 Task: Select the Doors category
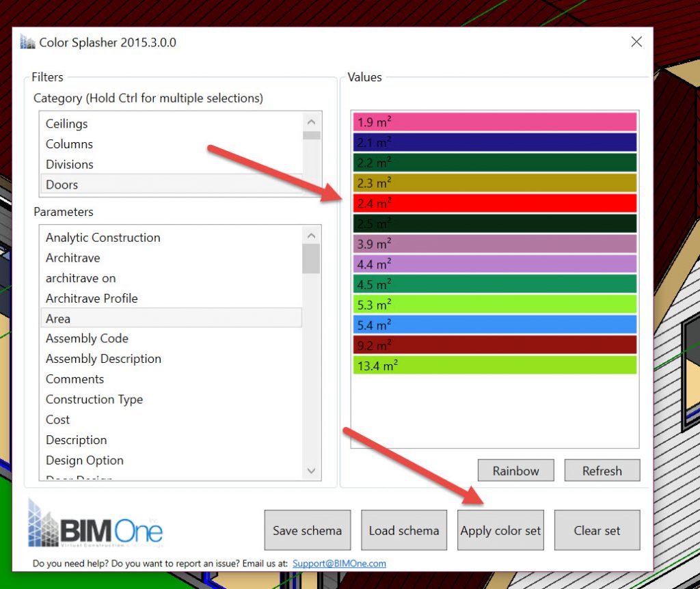pos(62,184)
